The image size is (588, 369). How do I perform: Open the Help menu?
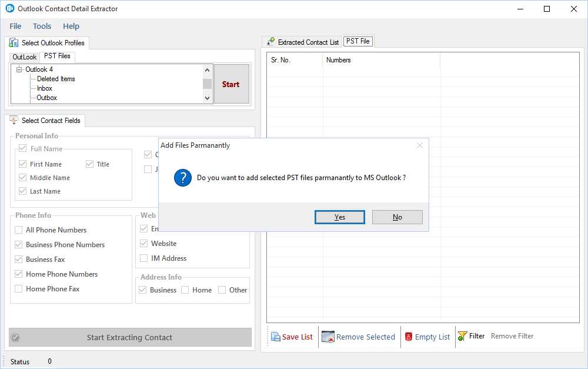tap(71, 26)
